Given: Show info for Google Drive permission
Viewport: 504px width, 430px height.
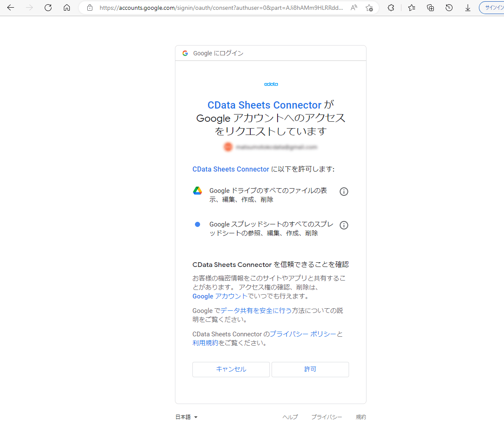Looking at the screenshot, I should [344, 192].
